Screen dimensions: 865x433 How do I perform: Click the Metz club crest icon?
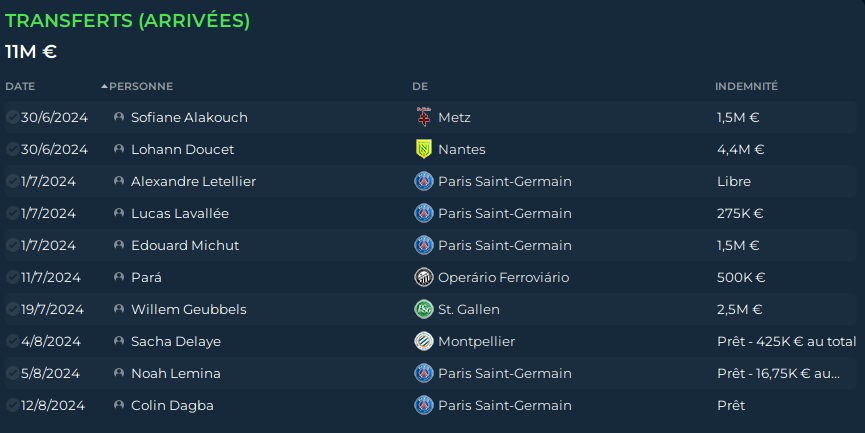pyautogui.click(x=424, y=117)
